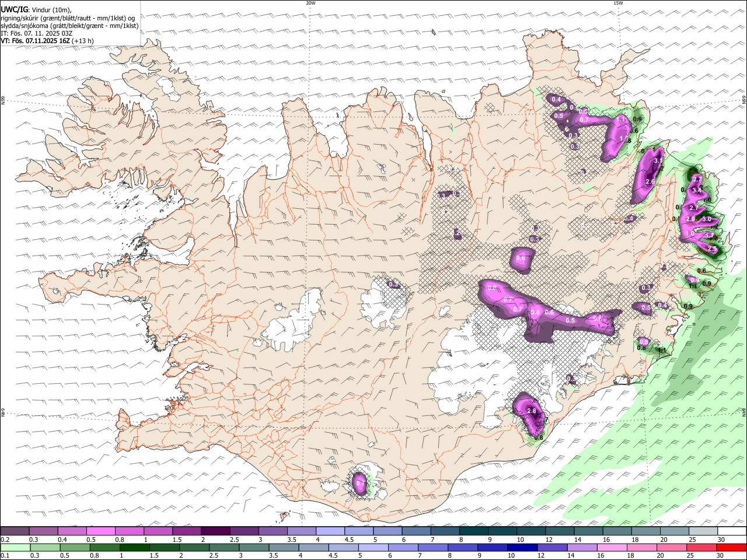Click the '20W' longitude label at top

pos(310,3)
